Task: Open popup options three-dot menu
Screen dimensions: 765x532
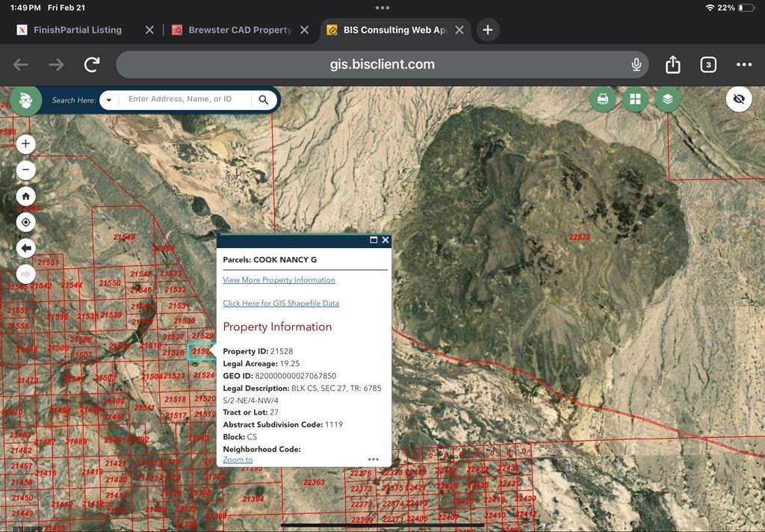Action: tap(374, 460)
